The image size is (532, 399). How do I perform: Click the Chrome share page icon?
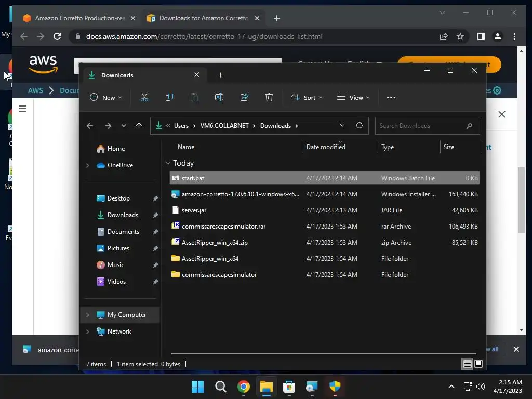(444, 37)
